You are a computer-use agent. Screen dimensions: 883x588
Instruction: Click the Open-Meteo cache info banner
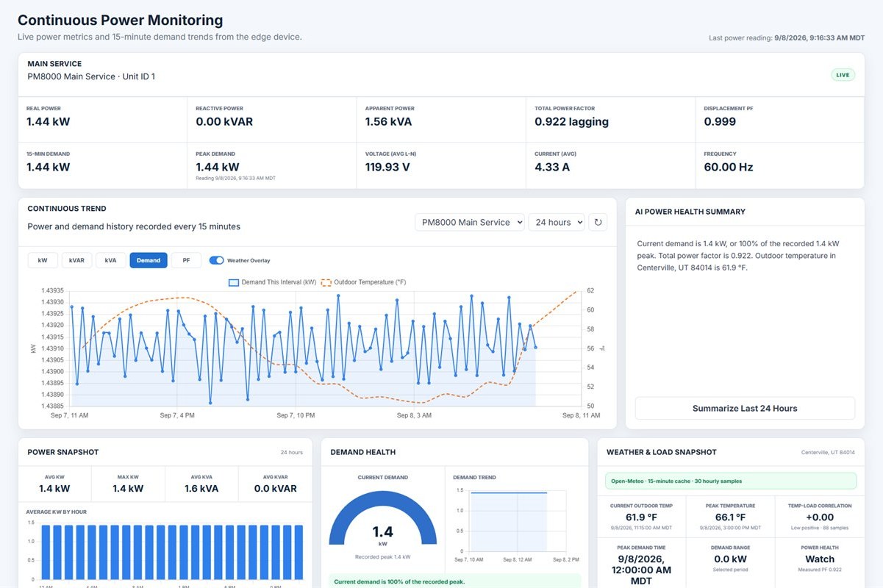(x=730, y=481)
